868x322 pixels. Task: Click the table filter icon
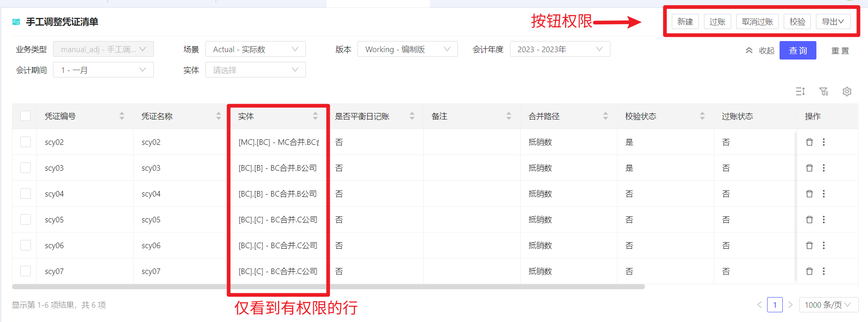824,91
